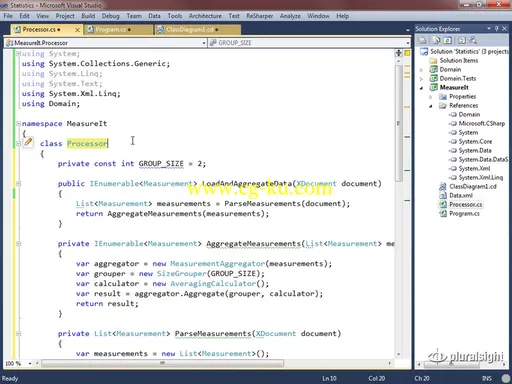Click ReSharper pencil action icon beside class Processor

click(x=28, y=142)
